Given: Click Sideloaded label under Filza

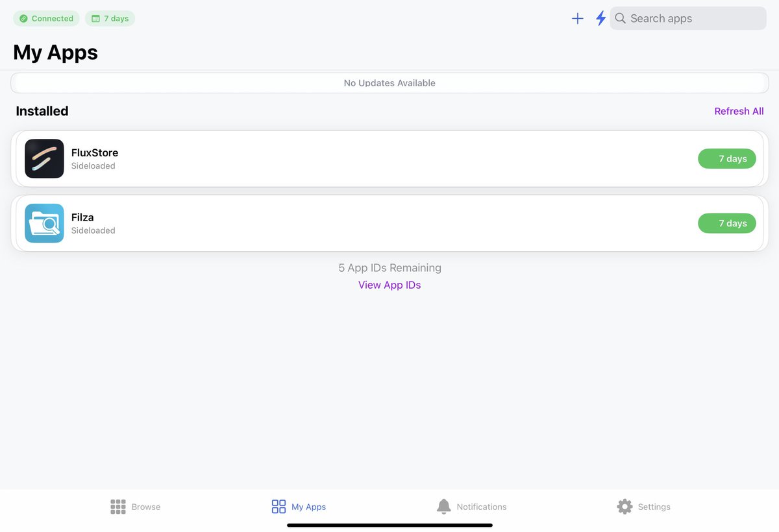Looking at the screenshot, I should [93, 230].
